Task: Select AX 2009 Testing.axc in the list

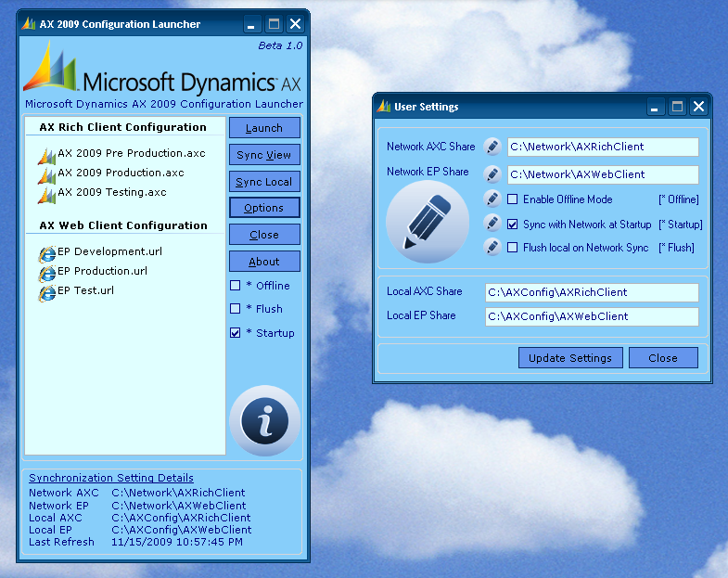Action: (112, 192)
